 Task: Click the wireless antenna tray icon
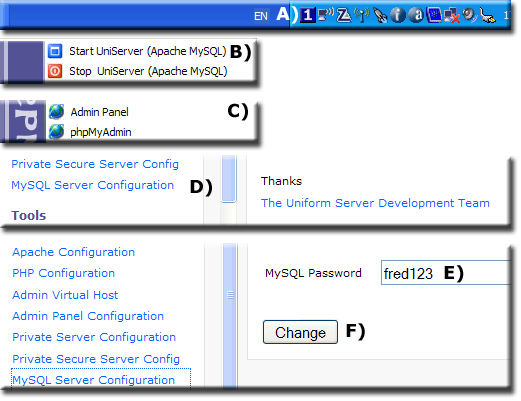coord(362,15)
